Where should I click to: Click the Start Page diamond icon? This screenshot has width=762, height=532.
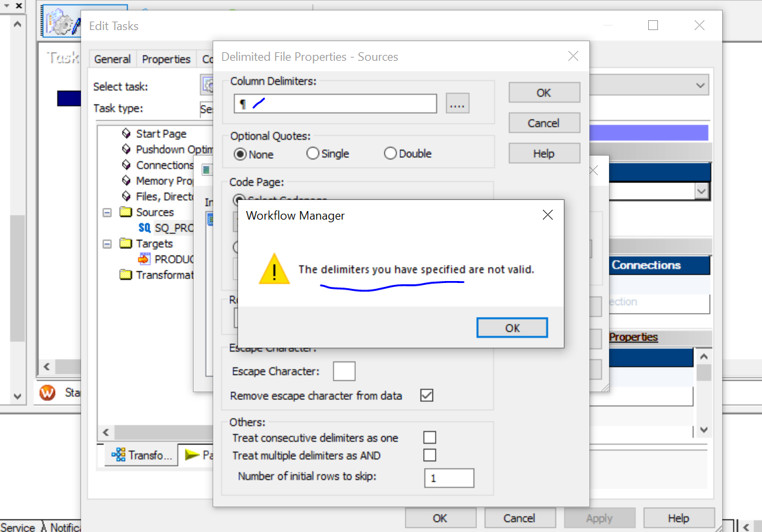126,133
